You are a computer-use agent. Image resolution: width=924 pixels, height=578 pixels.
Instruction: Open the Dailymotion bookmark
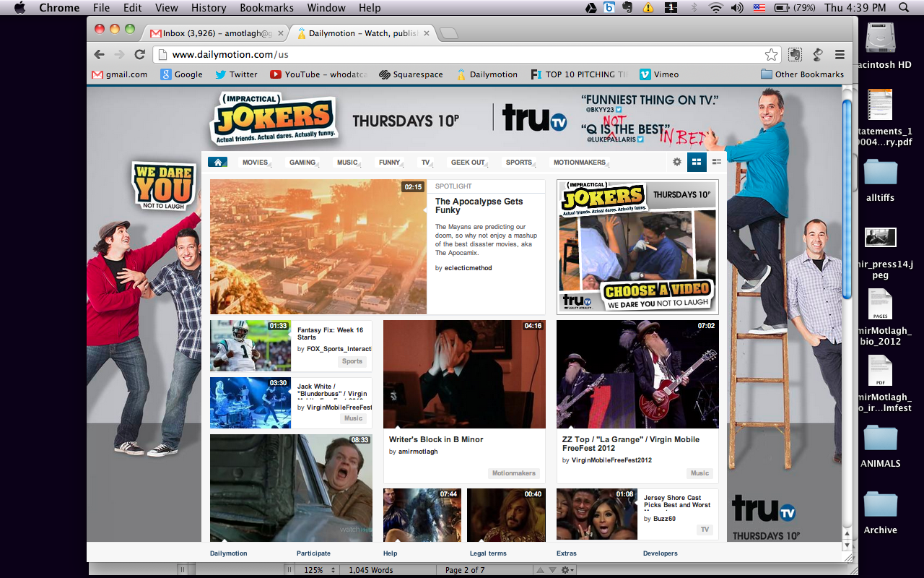(487, 74)
